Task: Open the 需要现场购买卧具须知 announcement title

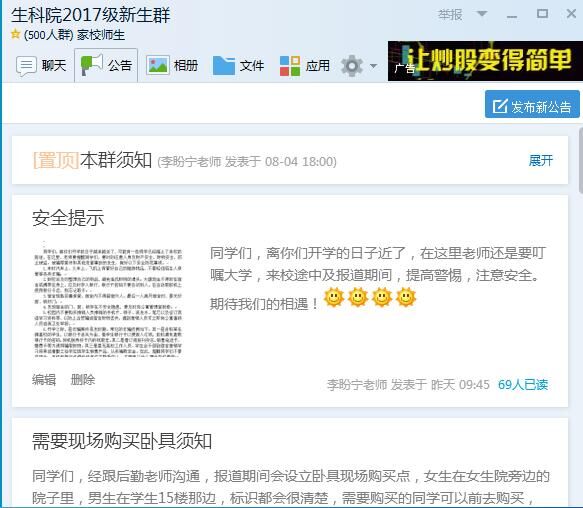Action: click(x=122, y=441)
